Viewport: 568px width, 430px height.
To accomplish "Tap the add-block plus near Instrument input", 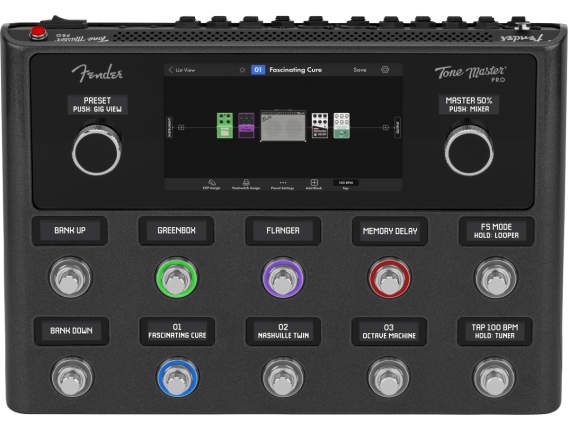I will [181, 128].
